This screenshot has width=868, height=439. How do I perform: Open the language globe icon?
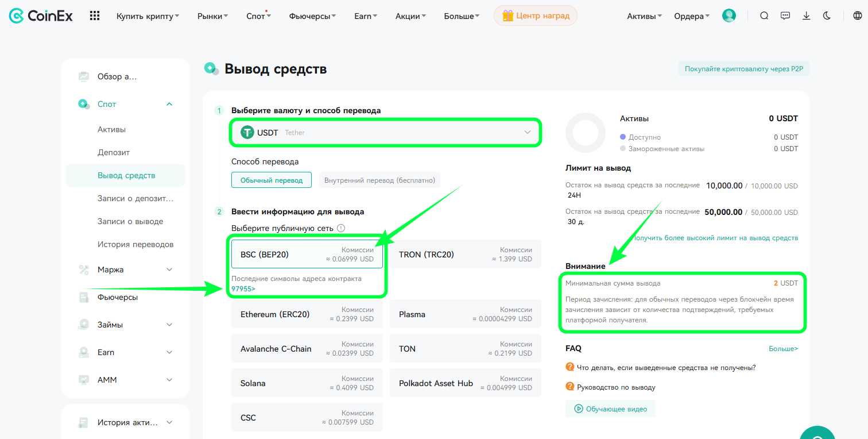[x=858, y=16]
